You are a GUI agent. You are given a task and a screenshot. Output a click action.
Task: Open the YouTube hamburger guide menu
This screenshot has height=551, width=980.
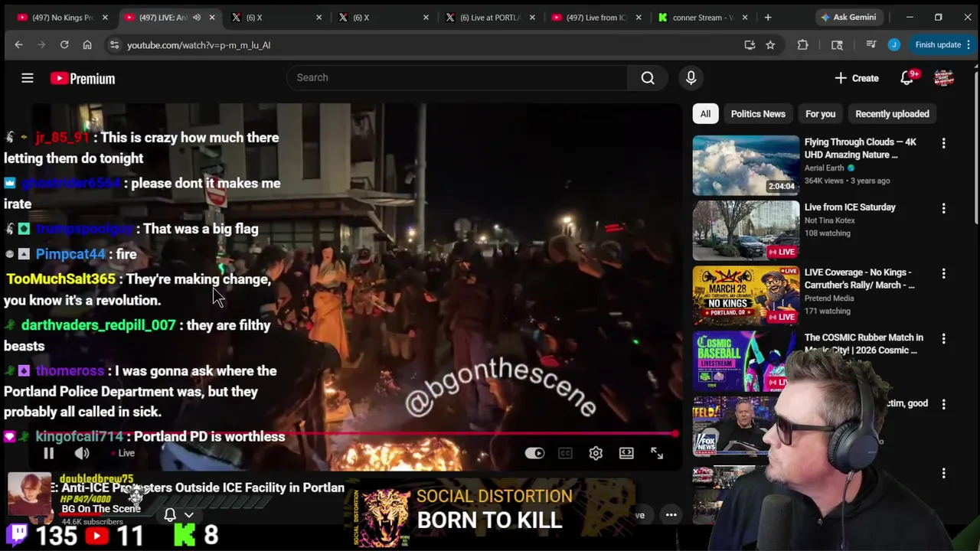click(x=28, y=78)
